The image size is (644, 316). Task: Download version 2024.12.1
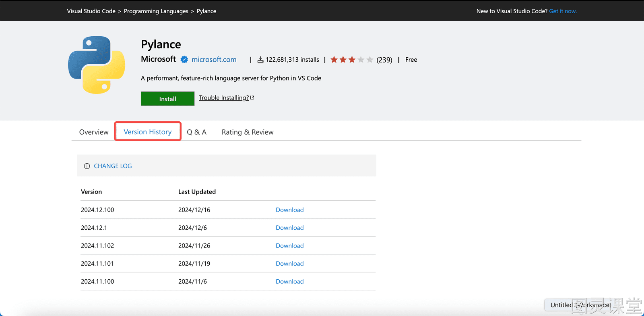point(290,228)
